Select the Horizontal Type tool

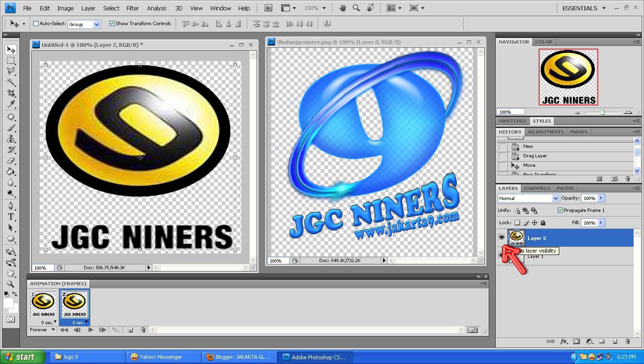pos(11,217)
